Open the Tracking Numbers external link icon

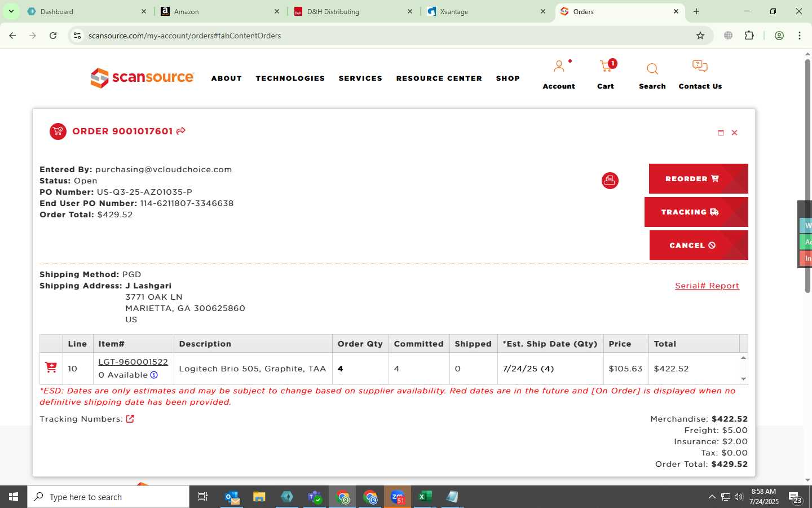(130, 419)
